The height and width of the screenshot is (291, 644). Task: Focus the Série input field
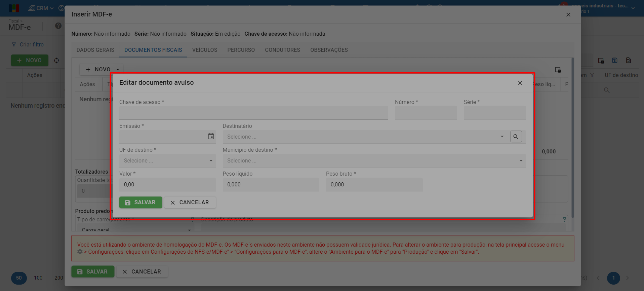(495, 113)
